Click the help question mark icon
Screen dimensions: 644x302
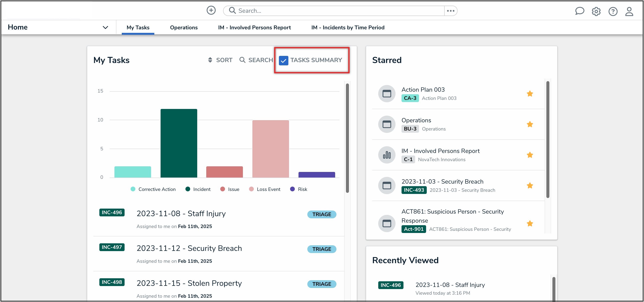click(613, 11)
